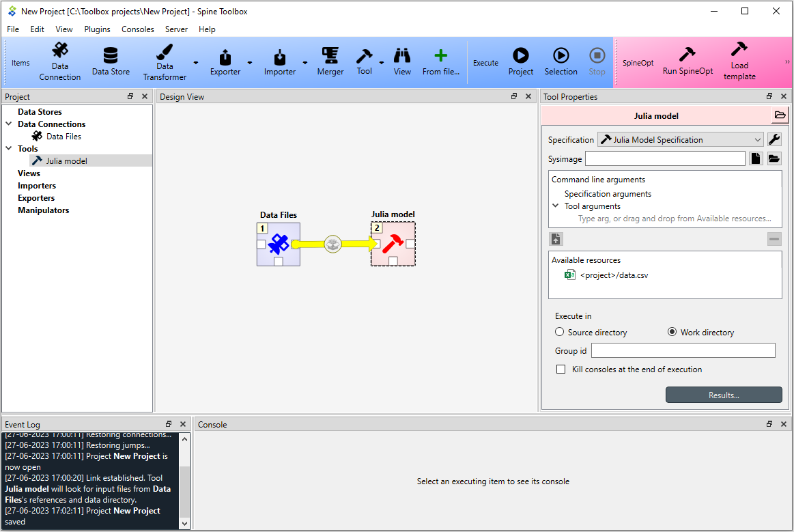Screen dimensions: 794x532
Task: Choose Work directory execution option
Action: coord(672,332)
